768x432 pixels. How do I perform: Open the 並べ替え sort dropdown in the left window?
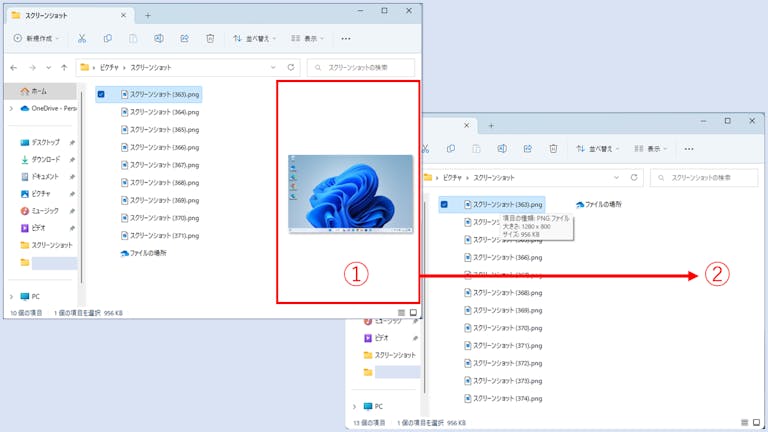pos(254,38)
